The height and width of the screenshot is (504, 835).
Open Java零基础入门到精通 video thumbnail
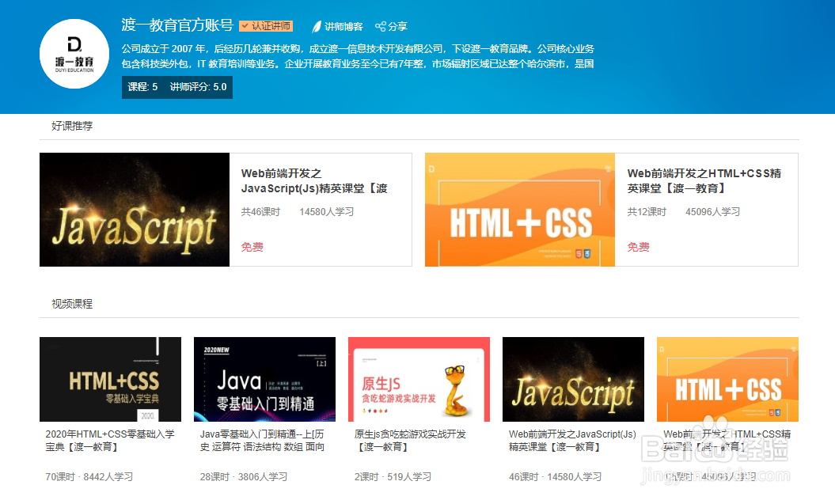click(x=264, y=379)
